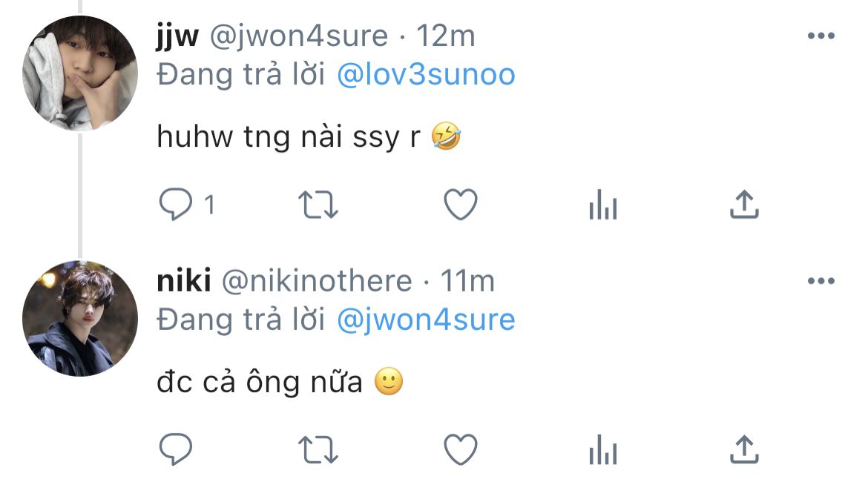Viewport: 868px width, 479px height.
Task: Retweet niki's tweet
Action: click(x=318, y=449)
